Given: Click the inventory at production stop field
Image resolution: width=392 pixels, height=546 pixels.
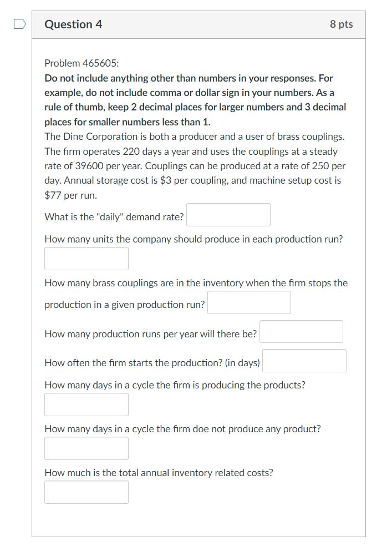Looking at the screenshot, I should tap(248, 301).
